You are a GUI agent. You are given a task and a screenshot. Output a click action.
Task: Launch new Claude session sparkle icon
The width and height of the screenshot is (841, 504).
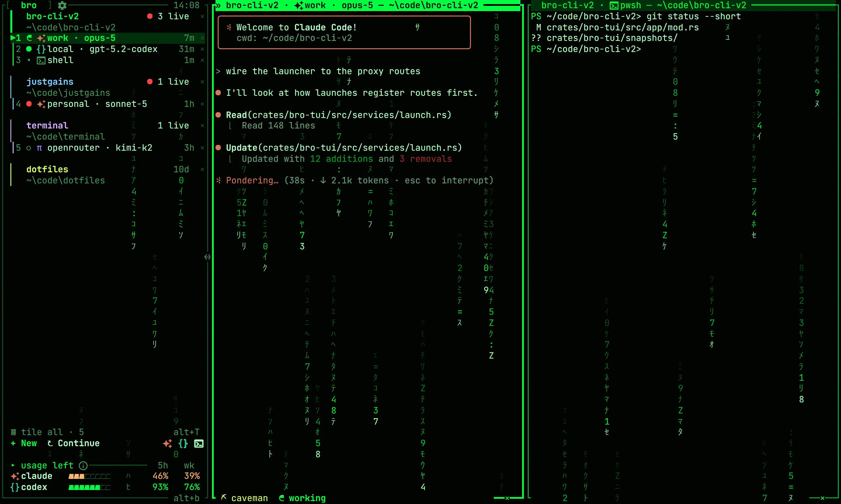click(x=167, y=443)
